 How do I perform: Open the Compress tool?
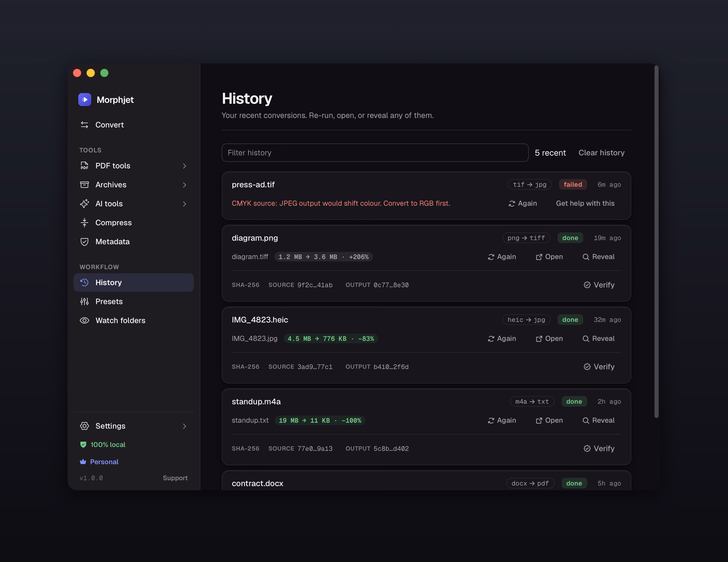[x=133, y=223]
